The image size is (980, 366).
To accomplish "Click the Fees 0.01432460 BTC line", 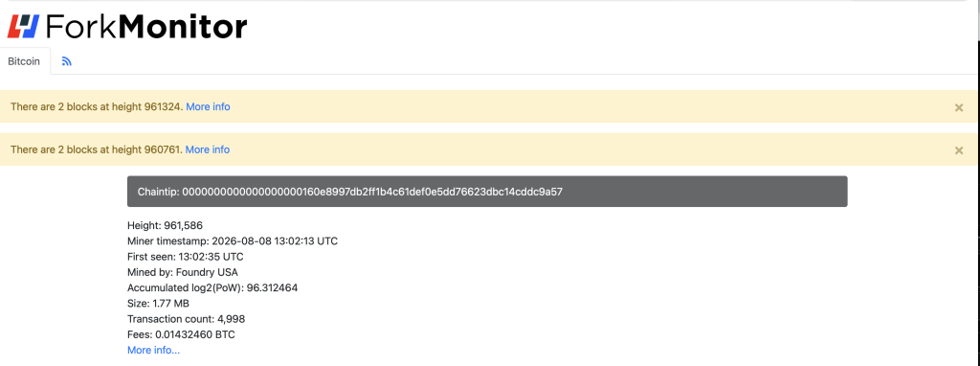I will [181, 334].
